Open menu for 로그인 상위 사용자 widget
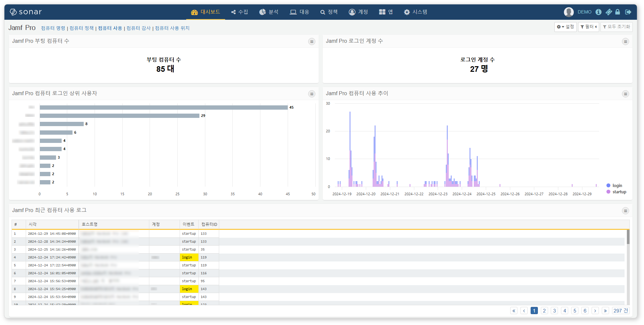 click(x=311, y=94)
